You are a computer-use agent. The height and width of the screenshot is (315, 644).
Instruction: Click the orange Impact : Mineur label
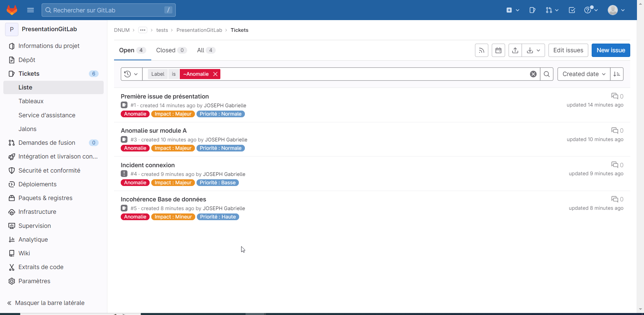pos(173,217)
